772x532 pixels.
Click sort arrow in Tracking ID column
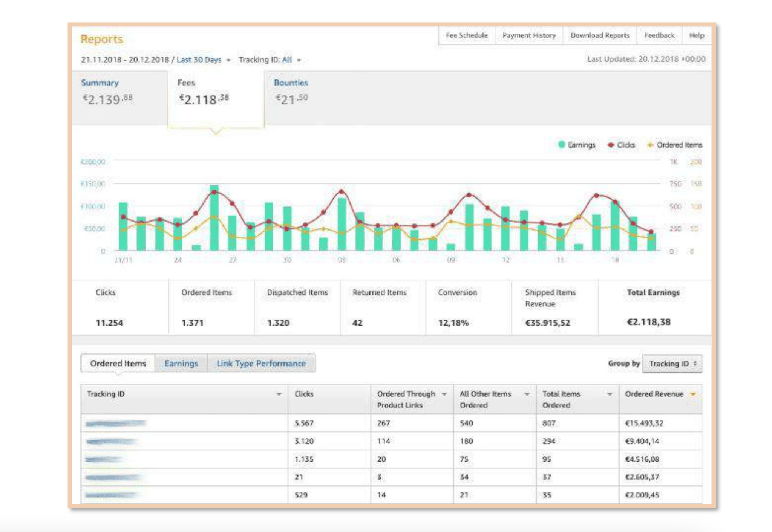click(279, 394)
